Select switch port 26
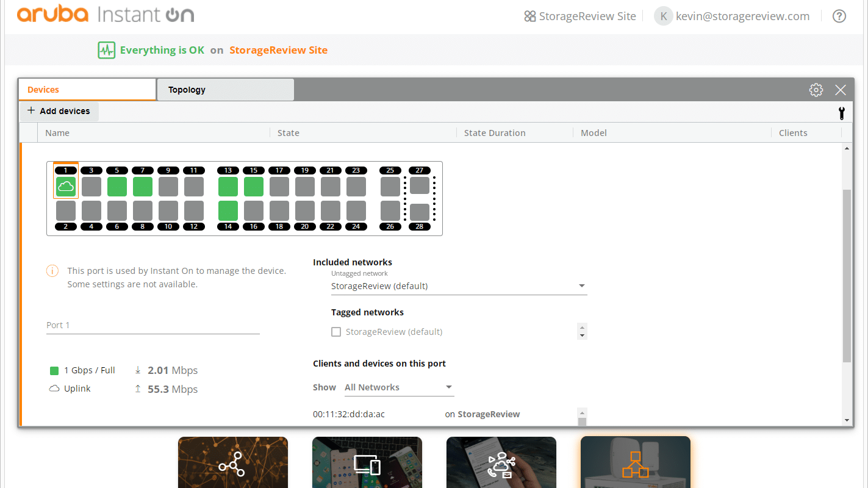868x488 pixels. 390,210
